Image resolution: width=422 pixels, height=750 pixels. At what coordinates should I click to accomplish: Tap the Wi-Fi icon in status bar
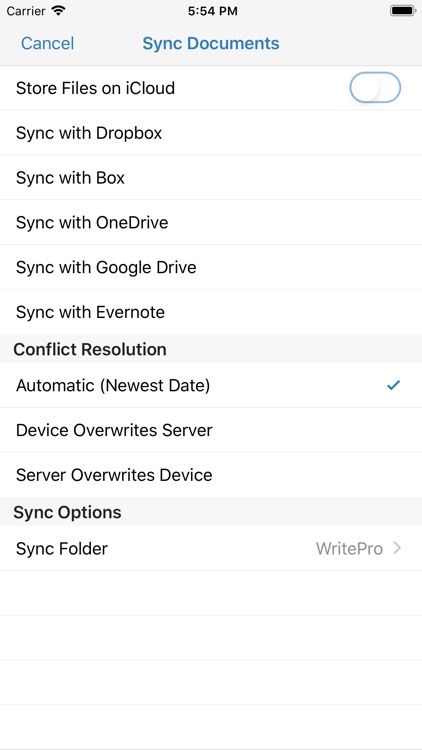pyautogui.click(x=58, y=11)
